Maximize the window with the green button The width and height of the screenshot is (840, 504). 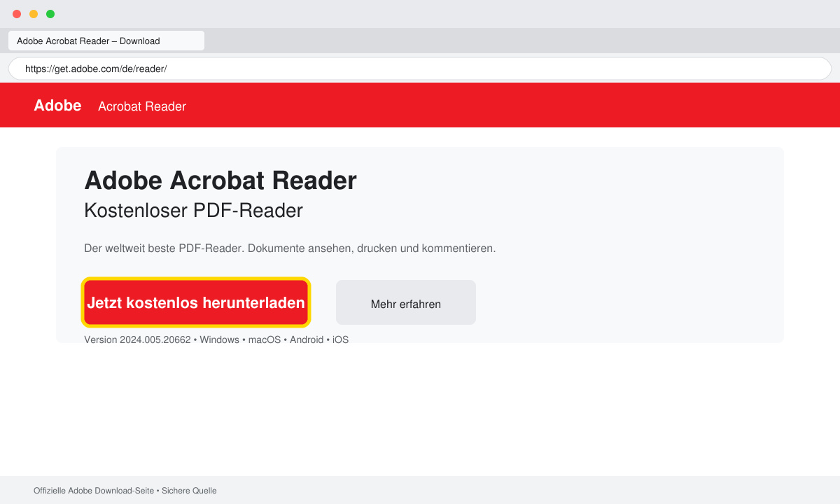pos(50,14)
